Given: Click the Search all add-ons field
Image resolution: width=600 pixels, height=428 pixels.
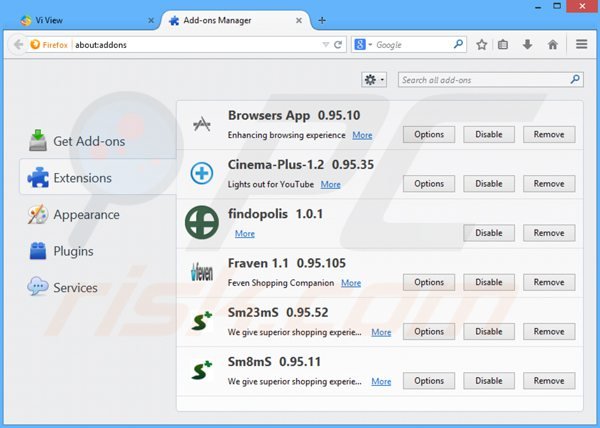Looking at the screenshot, I should (x=491, y=80).
